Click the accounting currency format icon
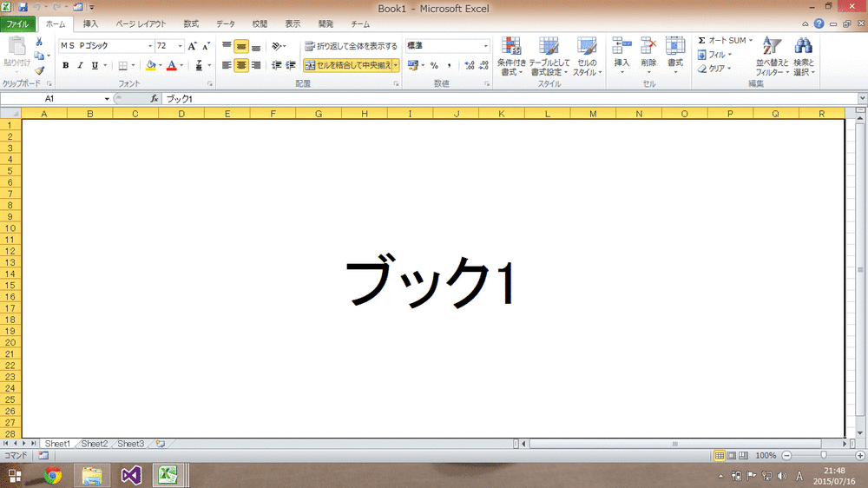Screen dimensions: 868x488 pyautogui.click(x=413, y=65)
